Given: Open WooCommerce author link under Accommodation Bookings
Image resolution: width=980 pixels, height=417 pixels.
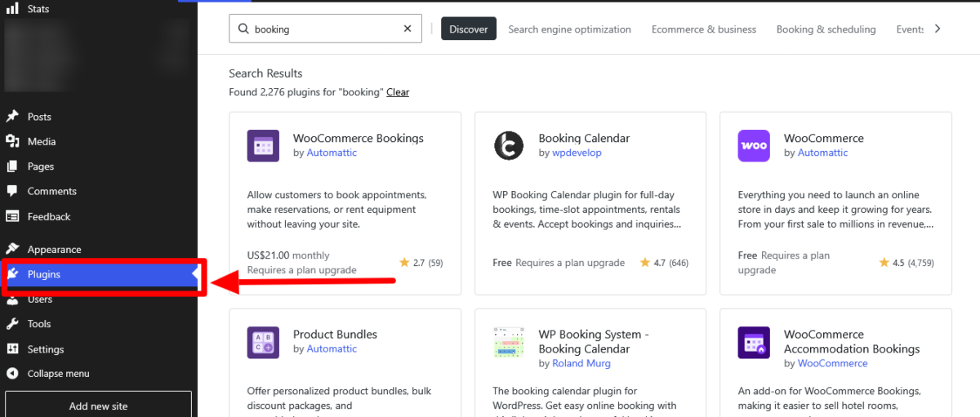Looking at the screenshot, I should pos(832,363).
